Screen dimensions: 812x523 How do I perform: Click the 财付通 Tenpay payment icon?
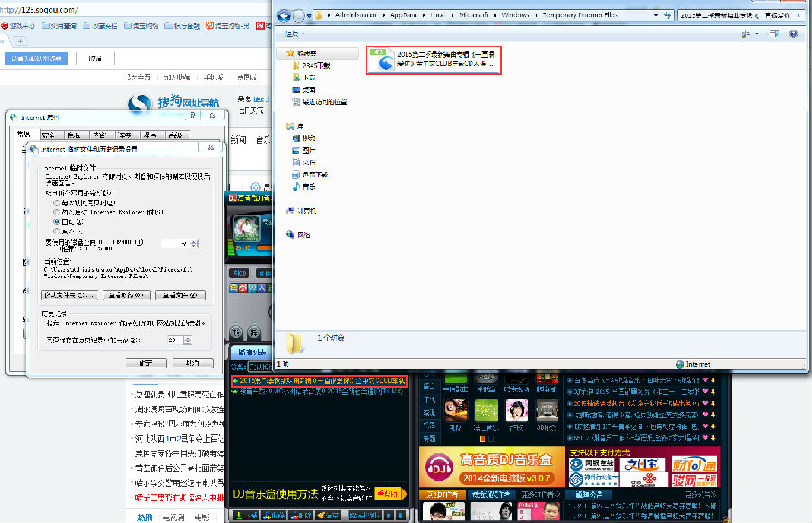click(x=695, y=463)
